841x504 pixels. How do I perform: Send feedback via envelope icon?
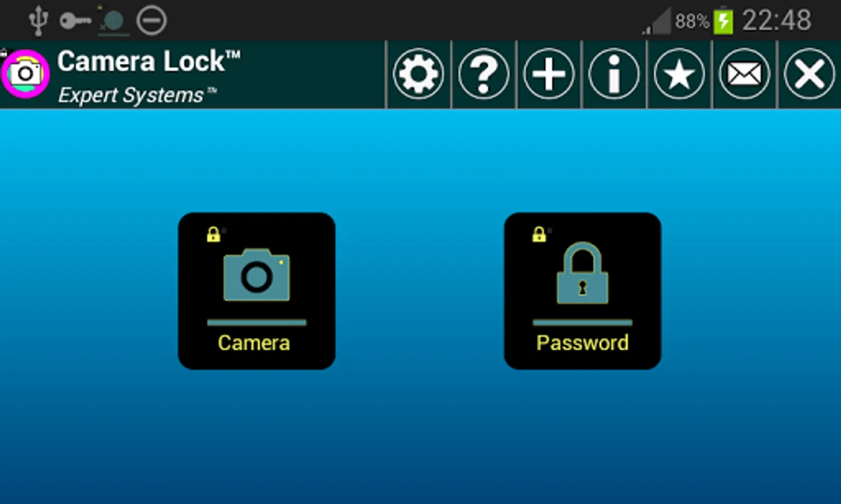(744, 74)
